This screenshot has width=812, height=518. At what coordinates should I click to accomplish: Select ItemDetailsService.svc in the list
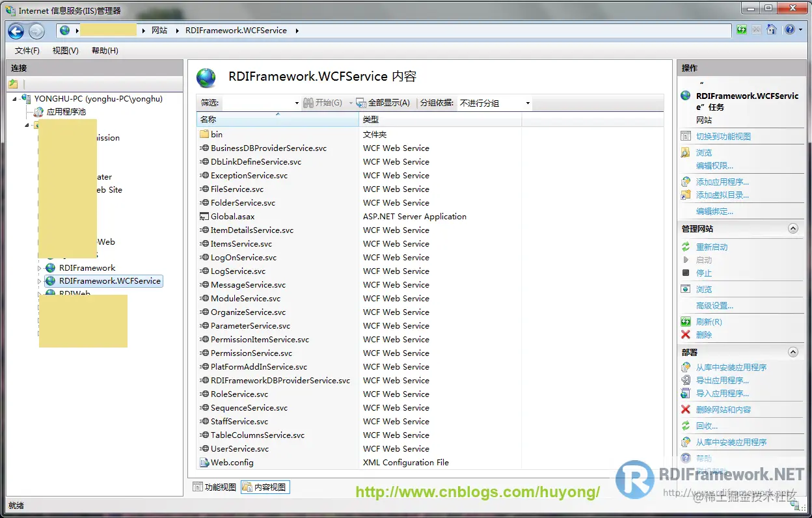click(x=252, y=230)
